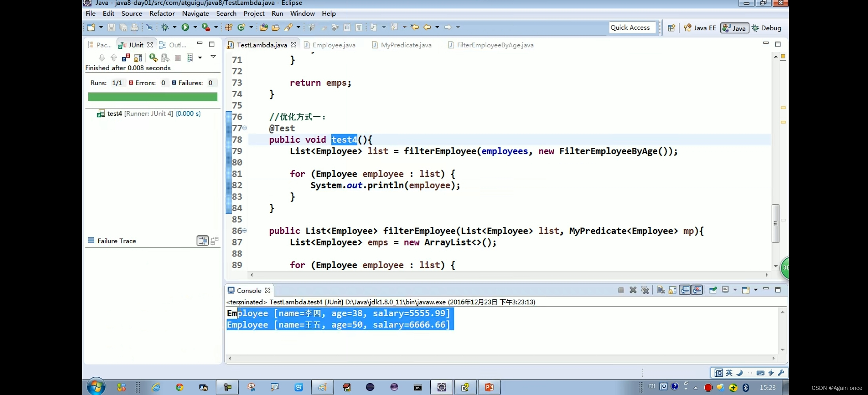Viewport: 868px width, 395px height.
Task: Collapse the test4 method fold marker at line 77
Action: coord(245,128)
